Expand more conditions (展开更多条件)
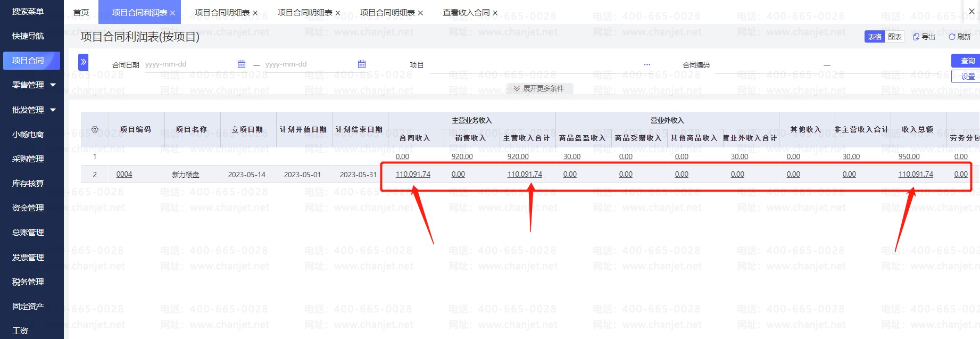This screenshot has height=339, width=980. (539, 88)
